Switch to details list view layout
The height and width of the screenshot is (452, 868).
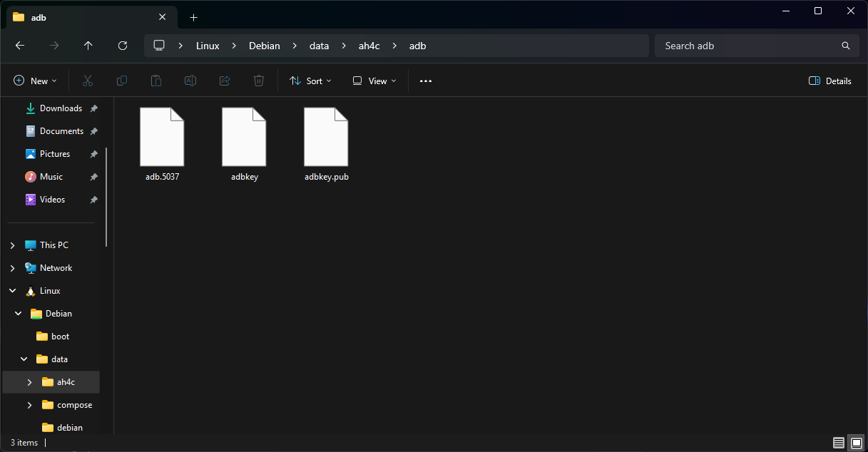(x=839, y=443)
